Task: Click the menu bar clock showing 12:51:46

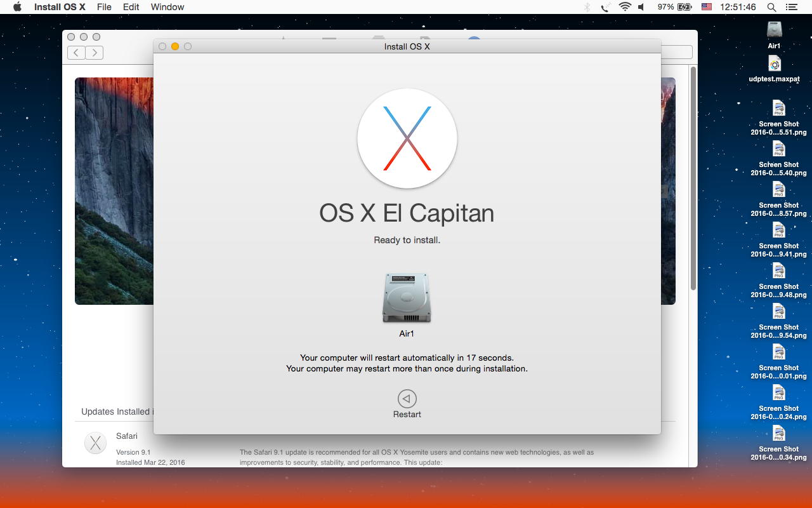Action: (x=738, y=7)
